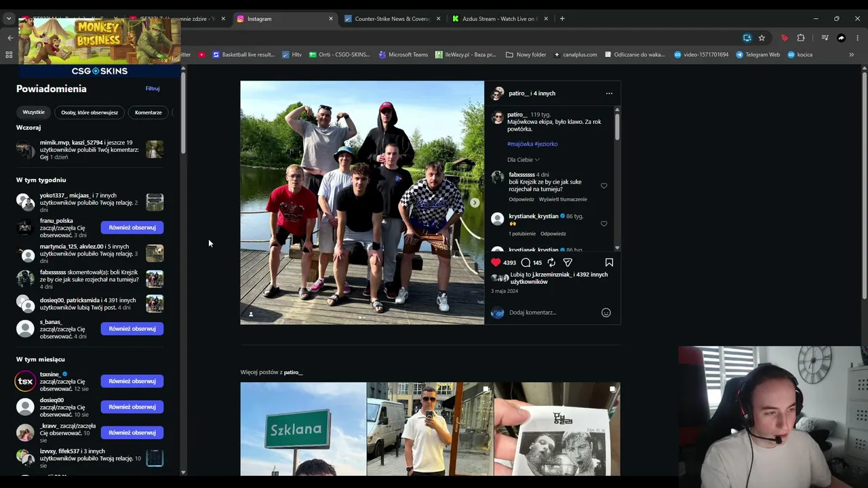Viewport: 868px width, 488px height.
Task: Open the Filtruj notifications link
Action: [153, 89]
